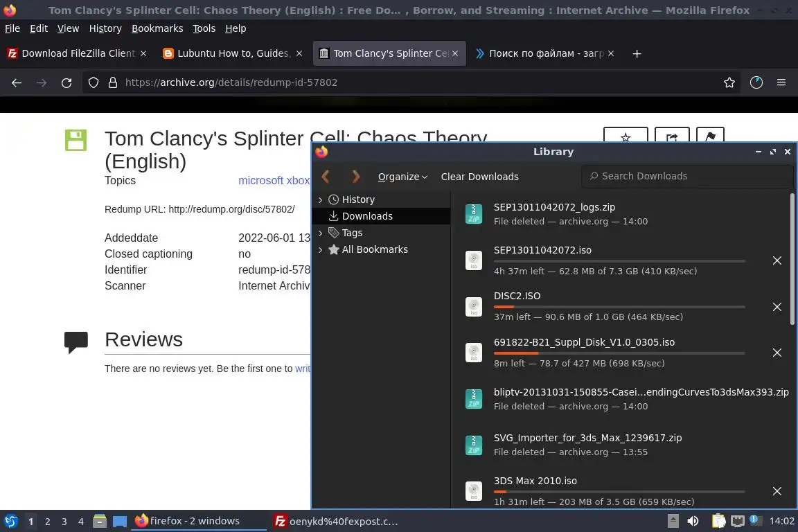Screen dimensions: 798x532
Task: Open the Lubuntu start menu
Action: (x=10, y=522)
